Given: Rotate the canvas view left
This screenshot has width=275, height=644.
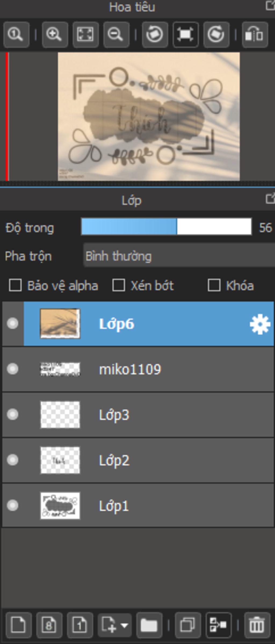Looking at the screenshot, I should [155, 35].
